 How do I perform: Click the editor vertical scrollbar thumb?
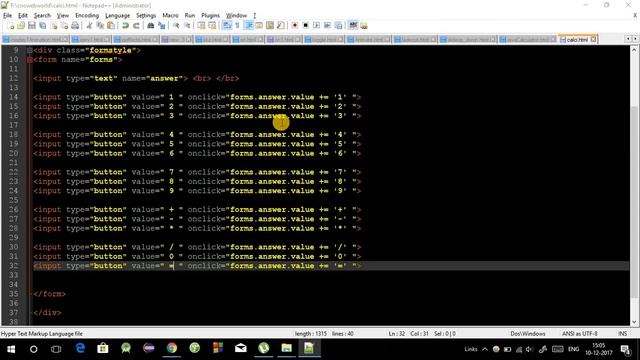634,202
